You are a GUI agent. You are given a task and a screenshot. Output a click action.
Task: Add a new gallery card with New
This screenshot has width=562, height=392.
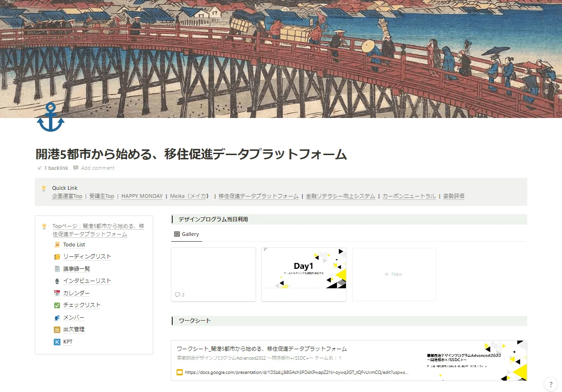point(394,274)
